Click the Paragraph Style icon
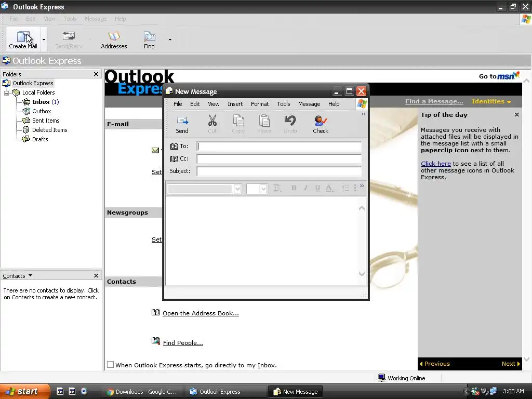 click(277, 188)
